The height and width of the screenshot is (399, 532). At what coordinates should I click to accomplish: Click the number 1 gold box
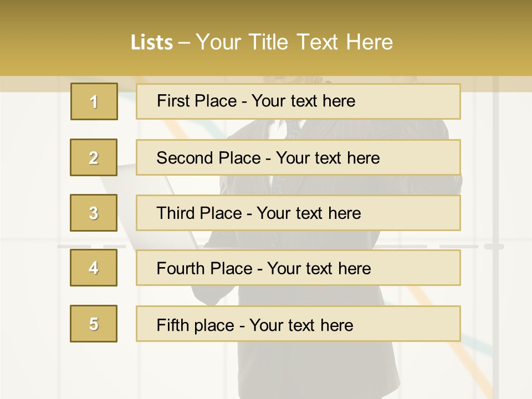94,101
